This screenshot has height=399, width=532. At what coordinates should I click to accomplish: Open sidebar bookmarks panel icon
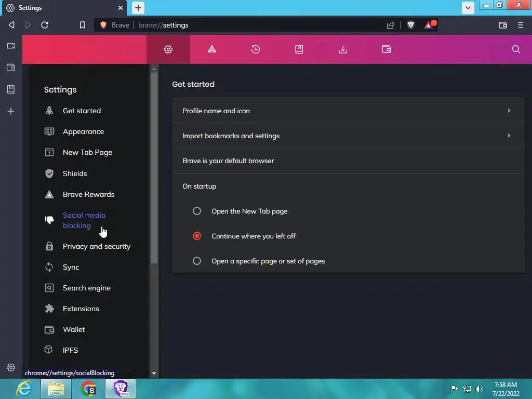coord(11,89)
